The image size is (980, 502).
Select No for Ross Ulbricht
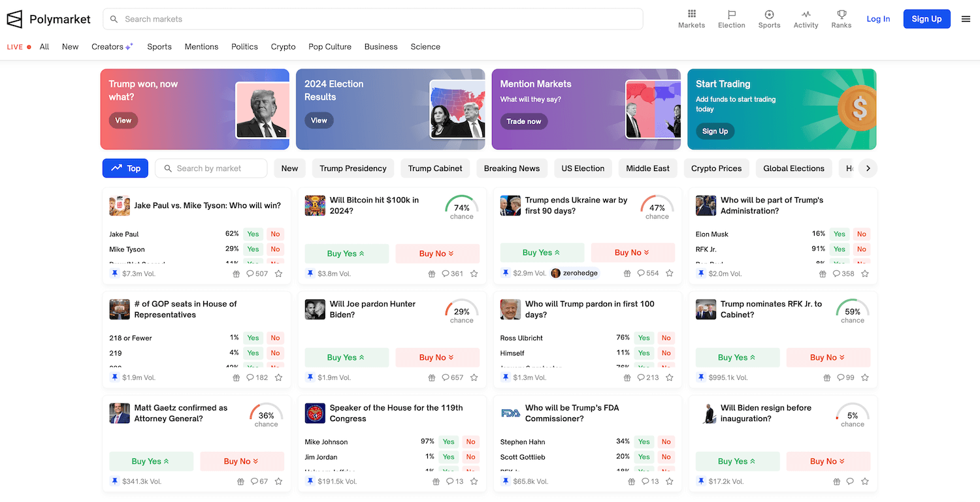click(x=666, y=337)
